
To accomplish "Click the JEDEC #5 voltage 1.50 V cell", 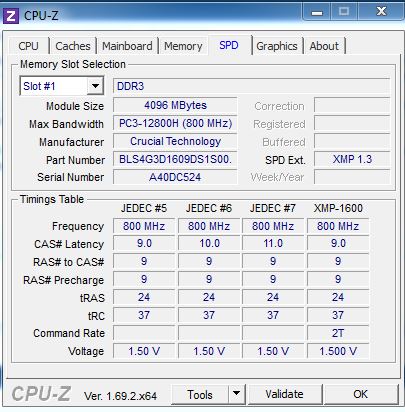I will point(144,351).
